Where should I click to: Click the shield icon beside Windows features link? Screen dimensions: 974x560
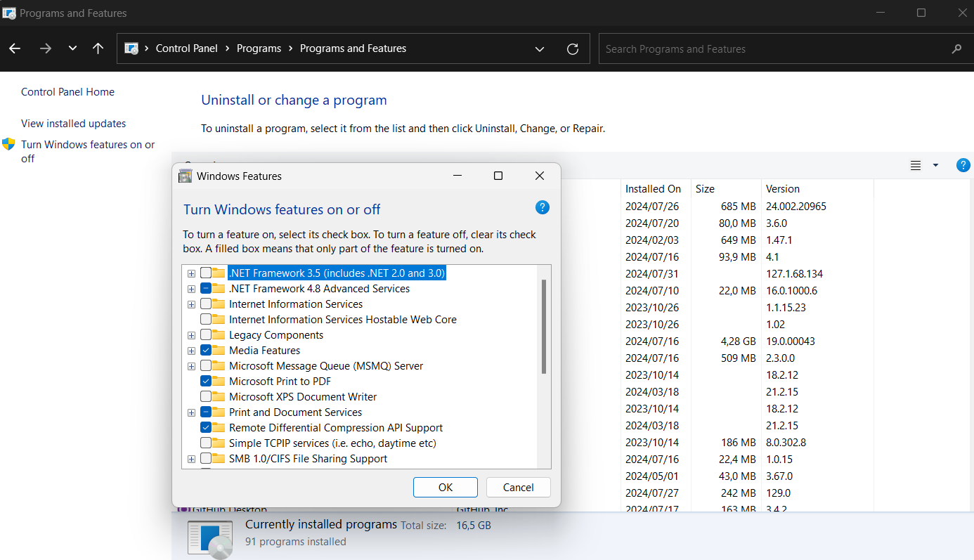point(8,144)
